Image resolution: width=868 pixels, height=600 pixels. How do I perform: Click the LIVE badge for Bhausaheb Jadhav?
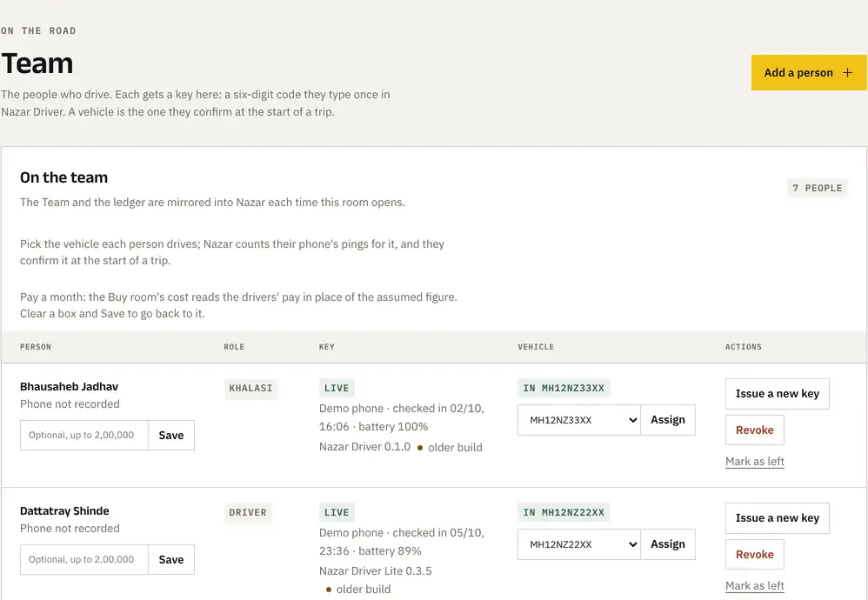click(337, 389)
